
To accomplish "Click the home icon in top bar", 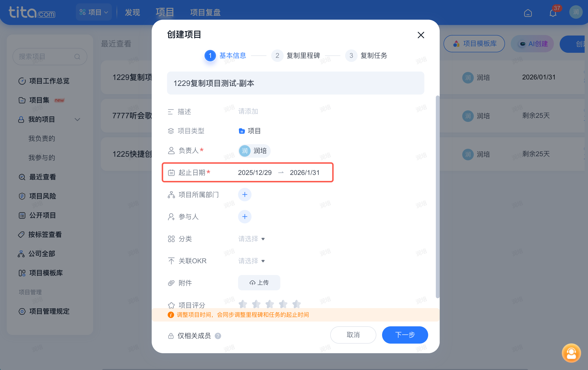I will [528, 13].
